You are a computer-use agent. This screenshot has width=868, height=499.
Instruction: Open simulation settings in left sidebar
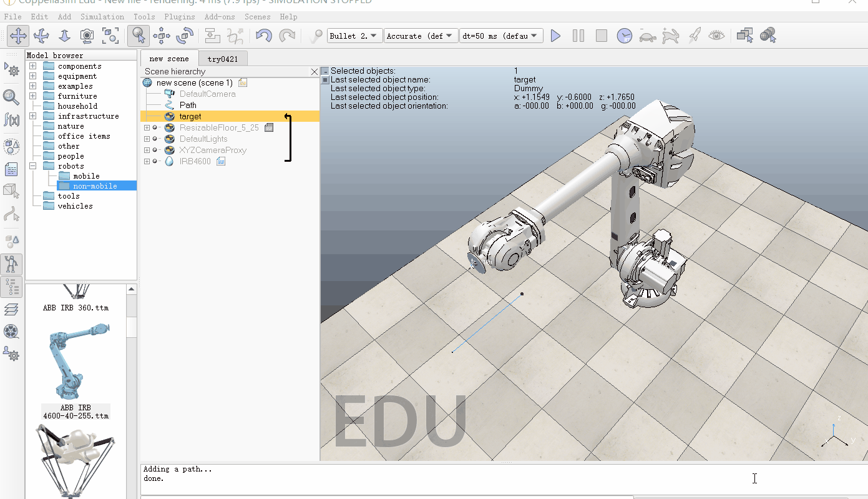(11, 69)
